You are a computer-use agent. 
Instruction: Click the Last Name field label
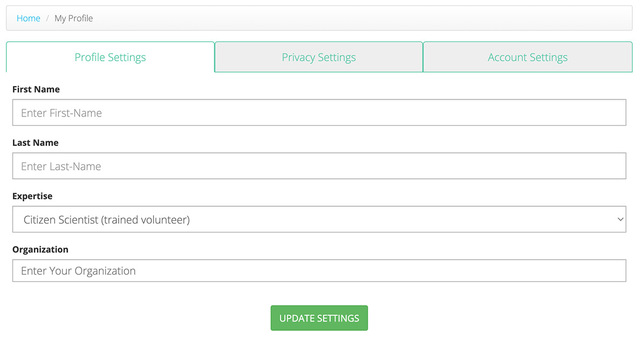(35, 143)
